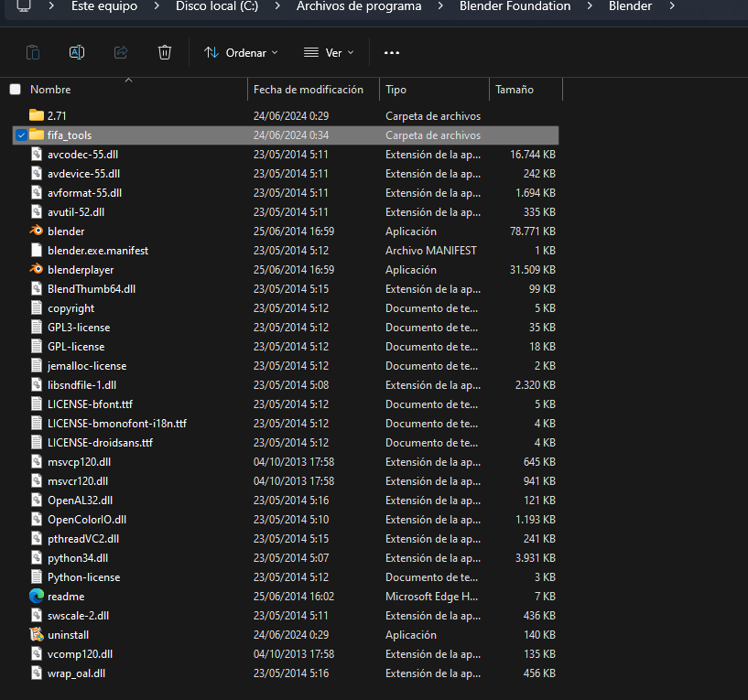Uncheck the fifa_tools folder checkbox

point(21,135)
